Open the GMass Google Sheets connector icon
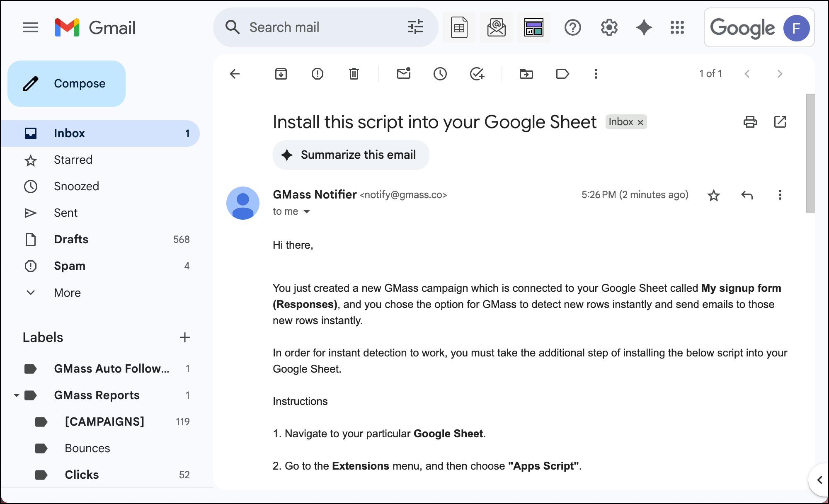Screen dimensions: 829x504 tap(459, 27)
